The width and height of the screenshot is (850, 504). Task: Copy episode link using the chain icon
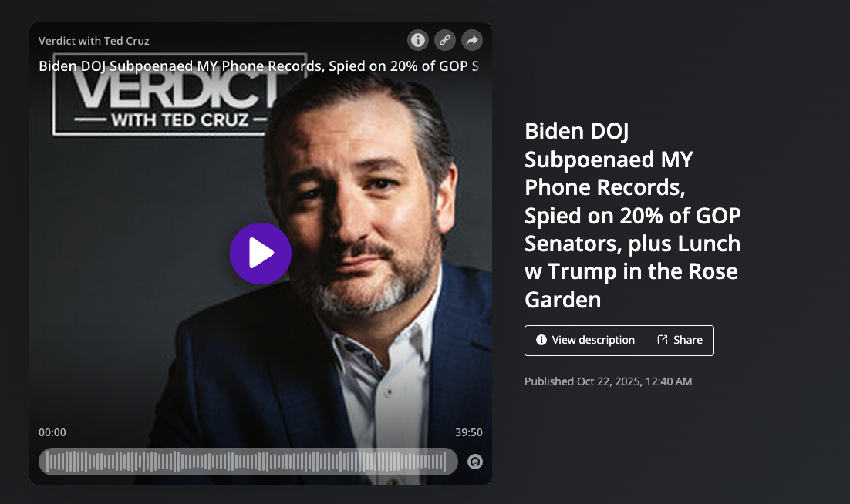tap(445, 40)
